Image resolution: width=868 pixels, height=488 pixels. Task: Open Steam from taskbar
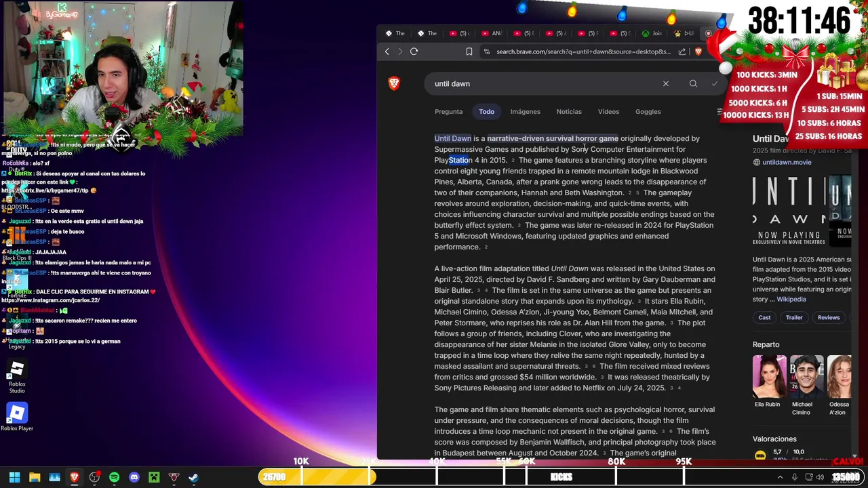point(194,477)
